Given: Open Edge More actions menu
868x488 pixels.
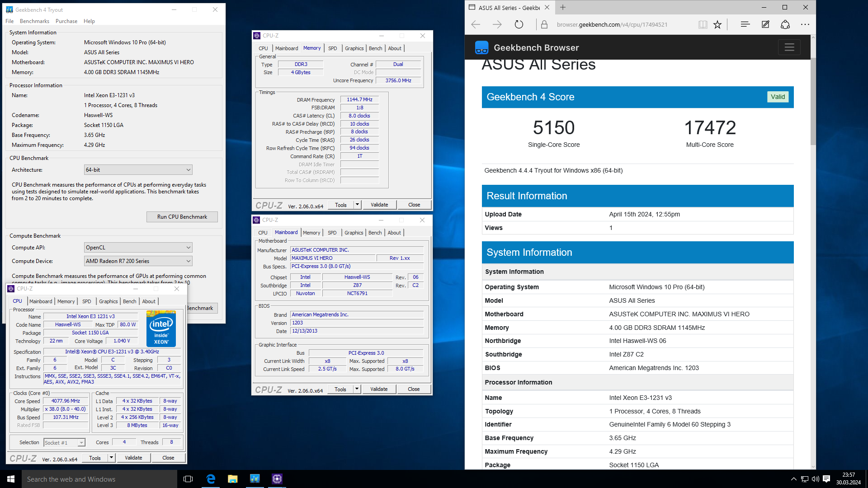Looking at the screenshot, I should pos(805,24).
